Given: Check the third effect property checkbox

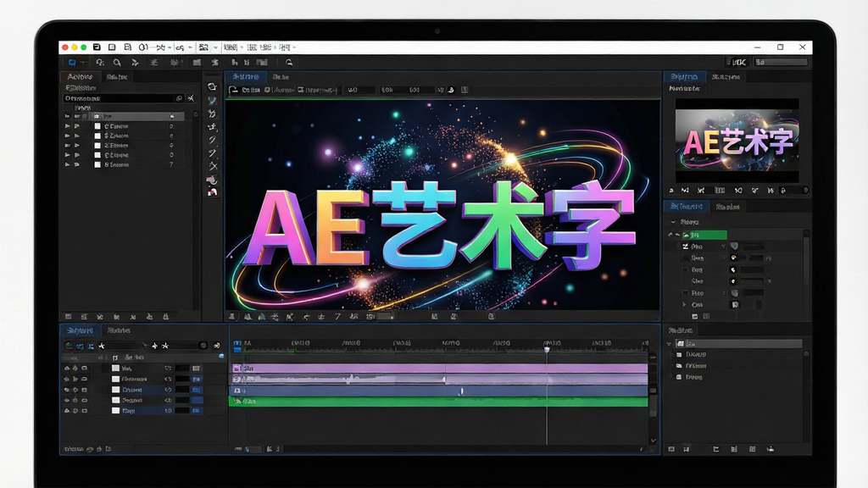Looking at the screenshot, I should click(685, 270).
